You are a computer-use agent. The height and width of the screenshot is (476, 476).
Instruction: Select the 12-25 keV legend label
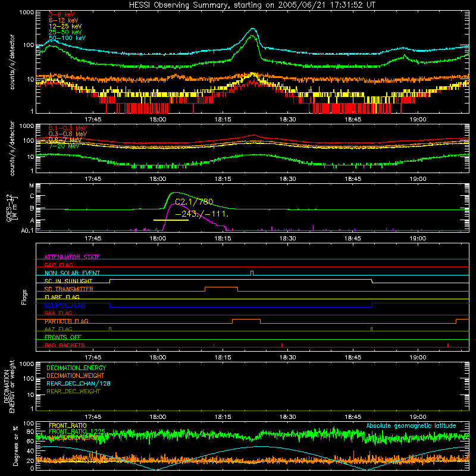65,26
